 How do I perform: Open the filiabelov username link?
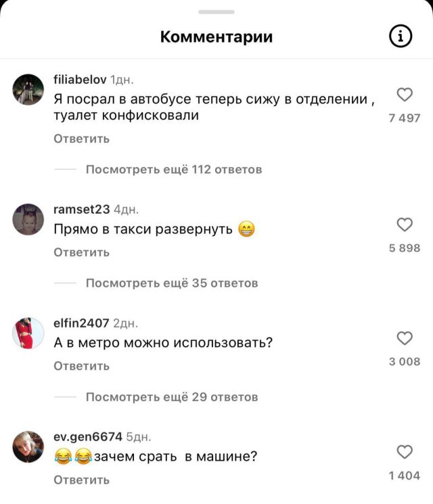tap(80, 79)
